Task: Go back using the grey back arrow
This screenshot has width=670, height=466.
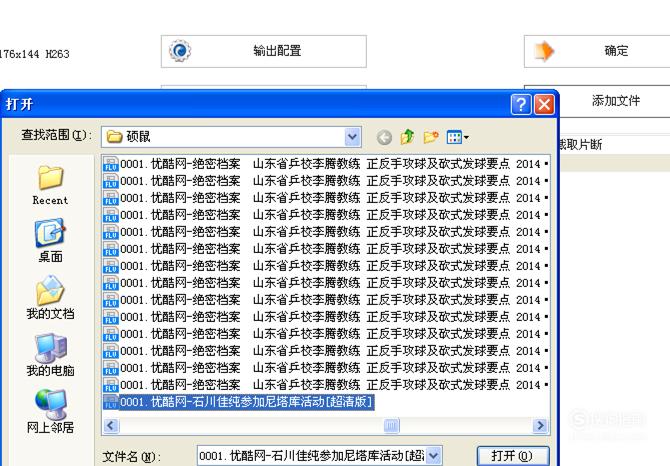Action: coord(384,138)
